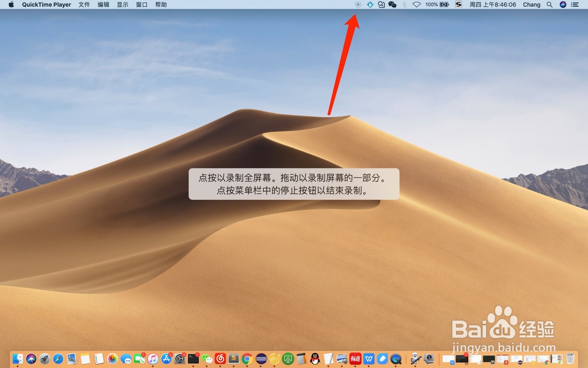
Task: Open the App Store from the Dock
Action: point(166,359)
